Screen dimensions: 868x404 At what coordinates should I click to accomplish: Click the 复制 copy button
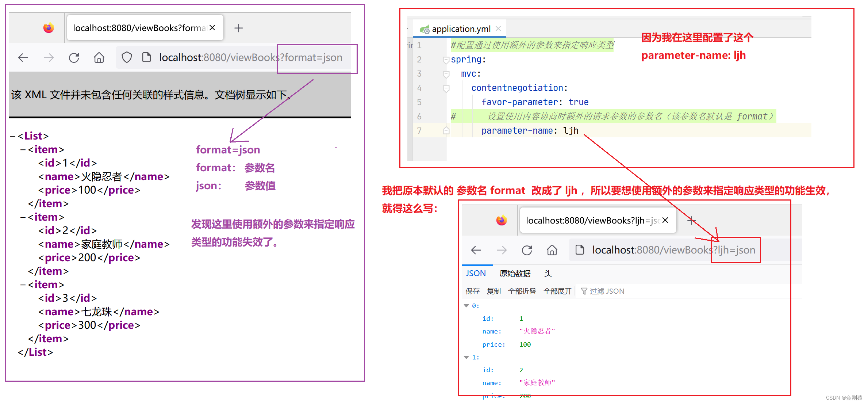click(494, 291)
